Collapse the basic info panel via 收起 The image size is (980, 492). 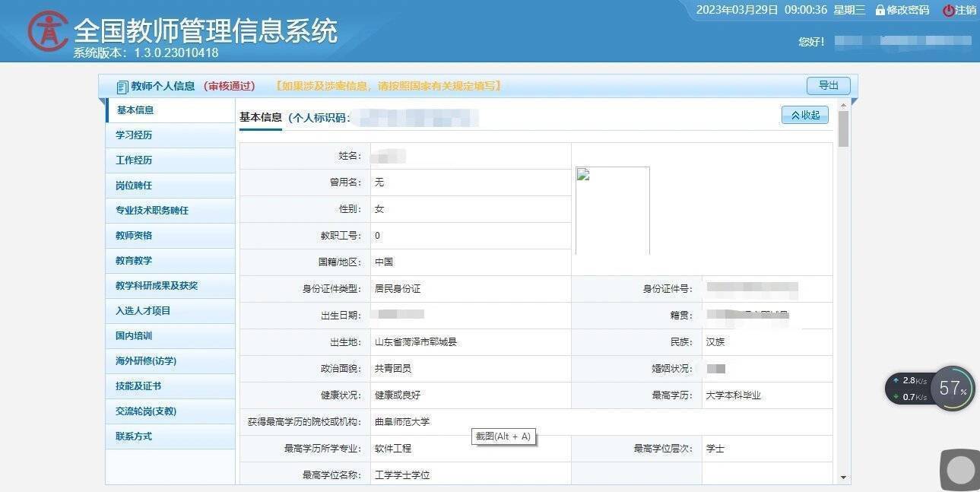pyautogui.click(x=804, y=114)
